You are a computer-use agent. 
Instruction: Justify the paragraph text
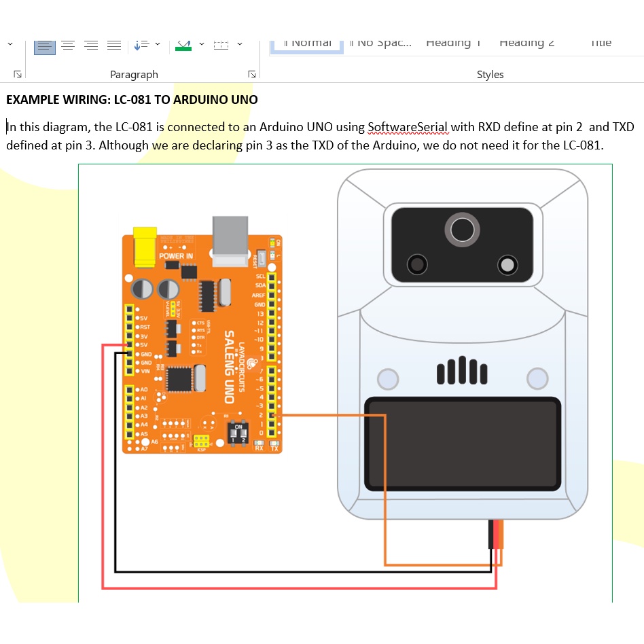(114, 45)
